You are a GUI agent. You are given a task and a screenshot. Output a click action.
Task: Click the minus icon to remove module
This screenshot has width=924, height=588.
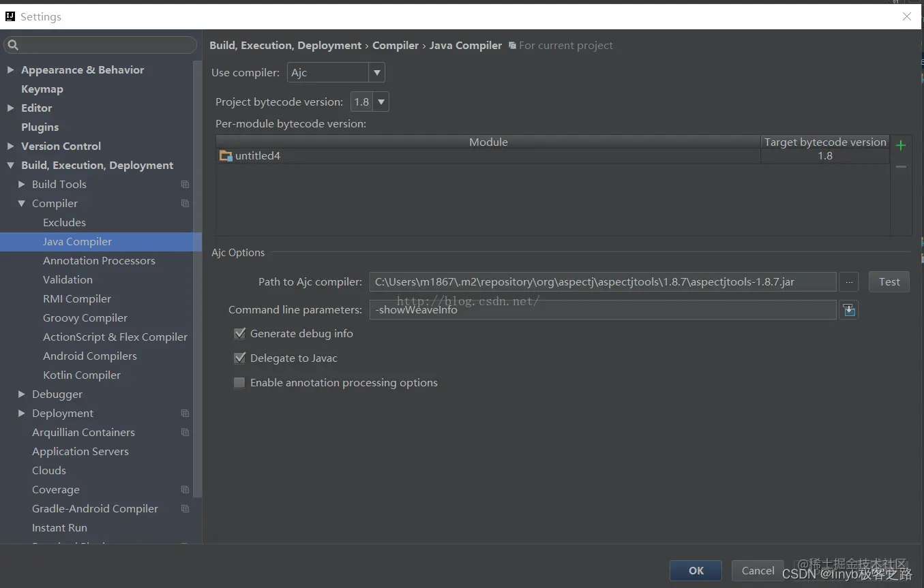(x=901, y=166)
